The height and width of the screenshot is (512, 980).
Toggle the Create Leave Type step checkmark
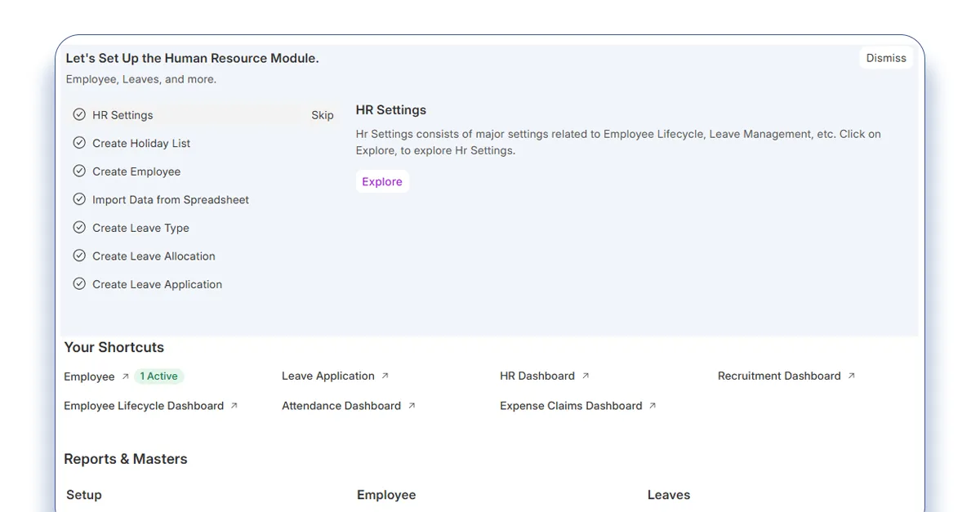click(x=79, y=228)
